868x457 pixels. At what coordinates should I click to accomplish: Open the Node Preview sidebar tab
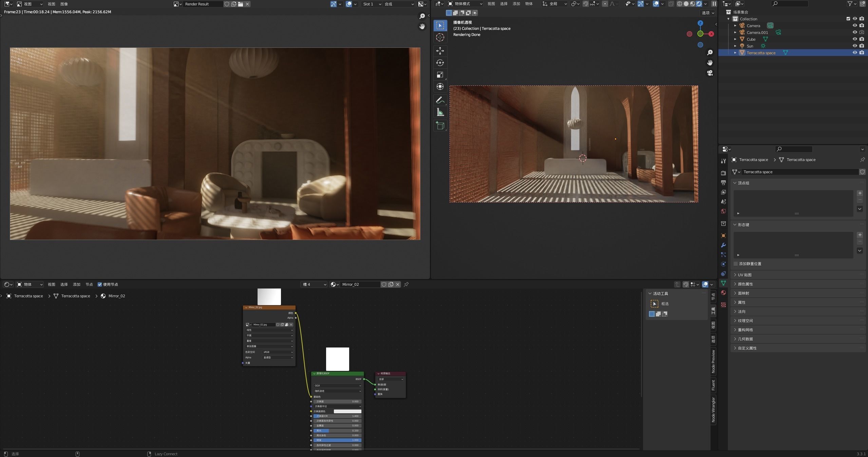click(713, 361)
